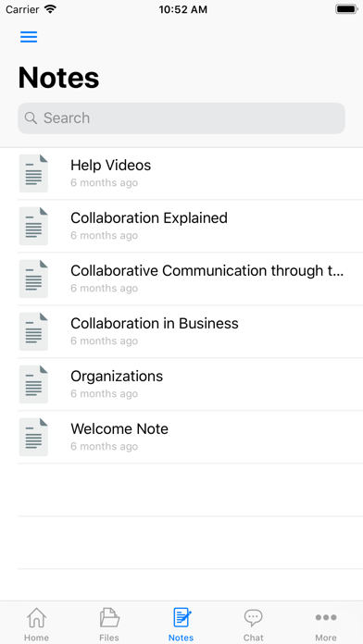Tap the Home tab icon
The height and width of the screenshot is (644, 363).
tap(37, 618)
